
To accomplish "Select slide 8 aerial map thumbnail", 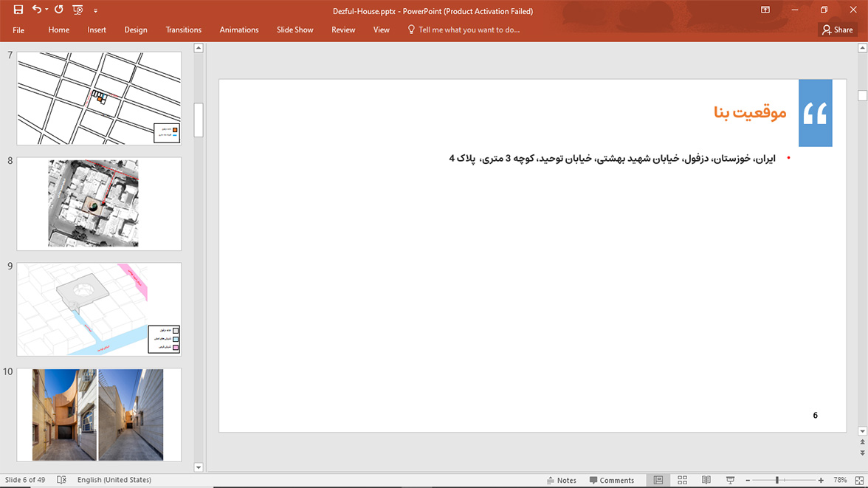I will (99, 203).
